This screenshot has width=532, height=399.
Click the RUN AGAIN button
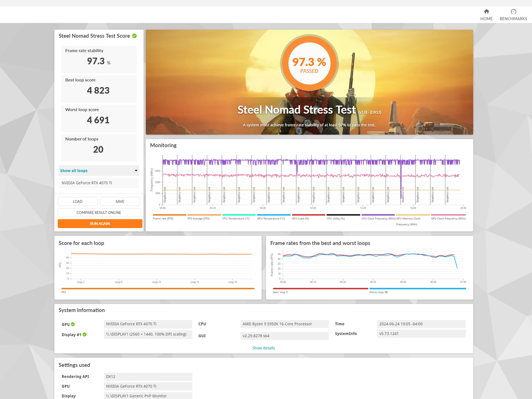coord(100,223)
